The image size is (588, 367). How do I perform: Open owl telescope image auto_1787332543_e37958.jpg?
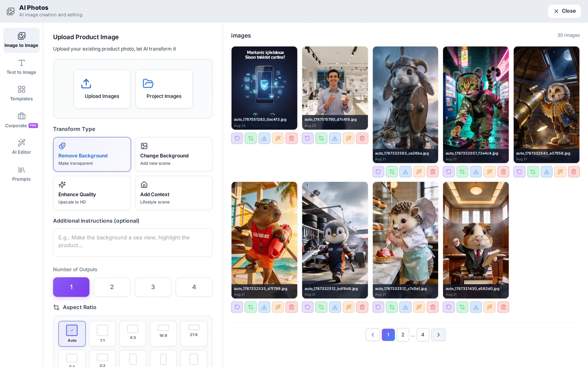[x=546, y=105]
